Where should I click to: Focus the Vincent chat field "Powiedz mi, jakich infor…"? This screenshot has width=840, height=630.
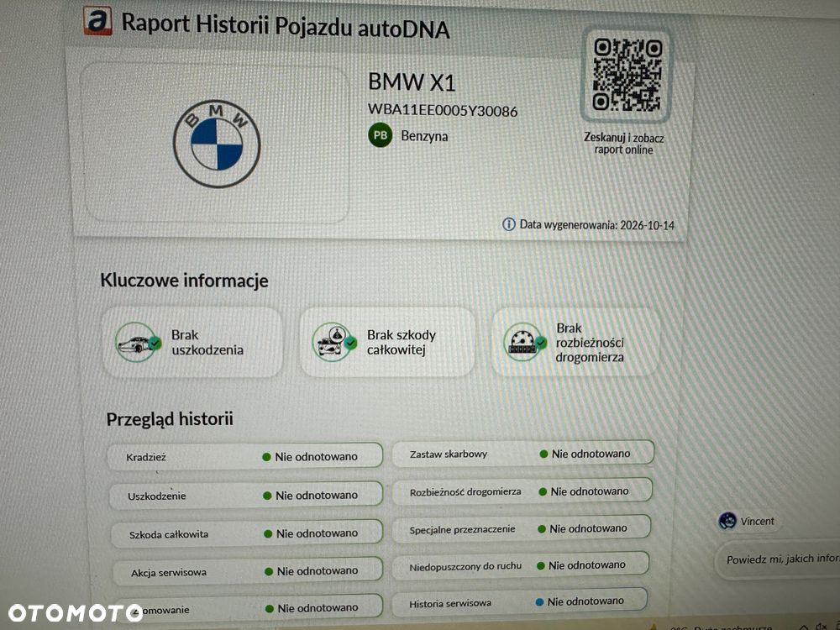pos(779,559)
